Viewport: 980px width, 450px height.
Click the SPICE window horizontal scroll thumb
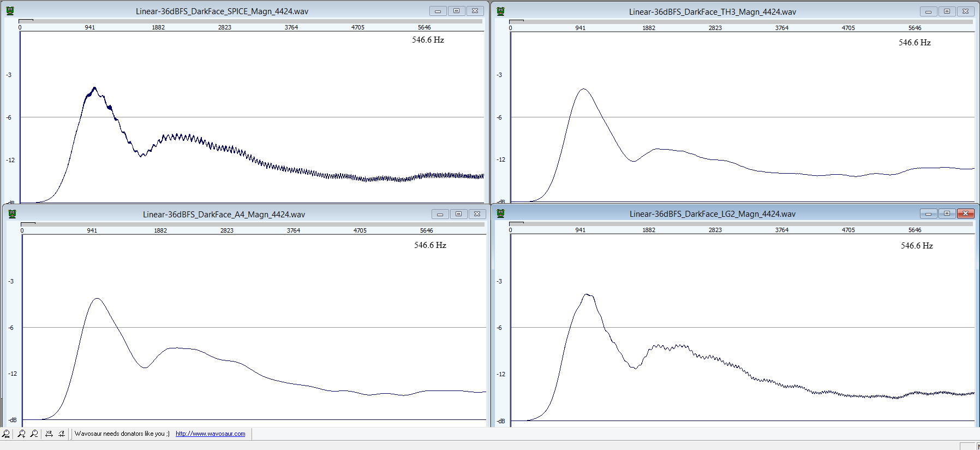tap(26, 21)
